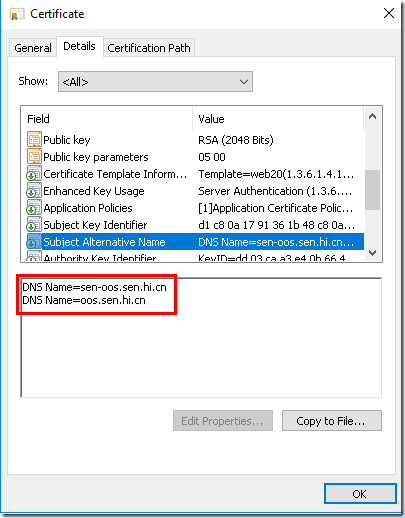Click the scroll down arrow of the field list
This screenshot has height=518, width=405.
tap(373, 253)
